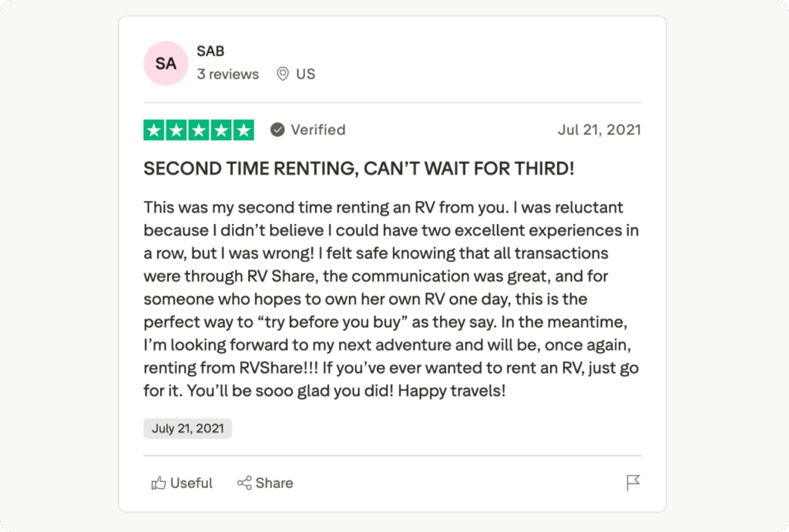
Task: Open reviewer SAB's profile name
Action: point(210,52)
